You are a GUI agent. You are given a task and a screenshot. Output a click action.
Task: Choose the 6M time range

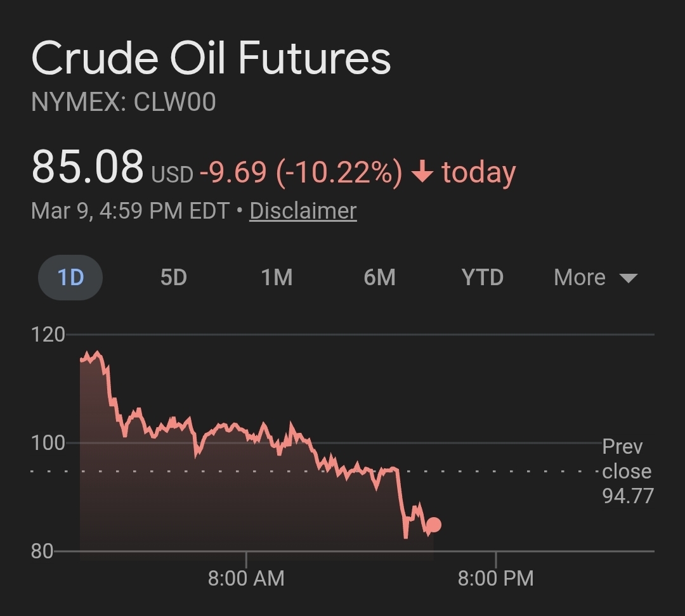pyautogui.click(x=379, y=278)
